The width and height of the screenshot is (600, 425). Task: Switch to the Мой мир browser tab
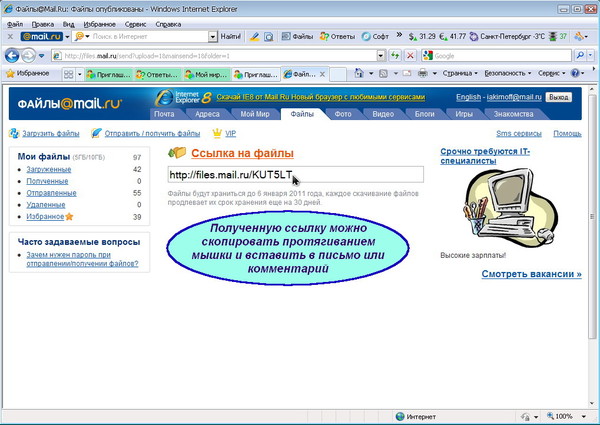point(207,75)
